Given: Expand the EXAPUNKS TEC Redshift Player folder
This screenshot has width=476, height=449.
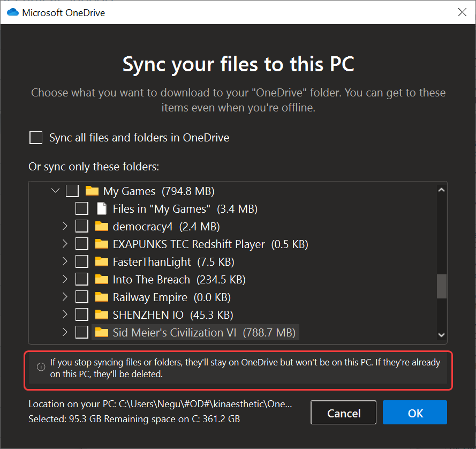Looking at the screenshot, I should pos(65,244).
